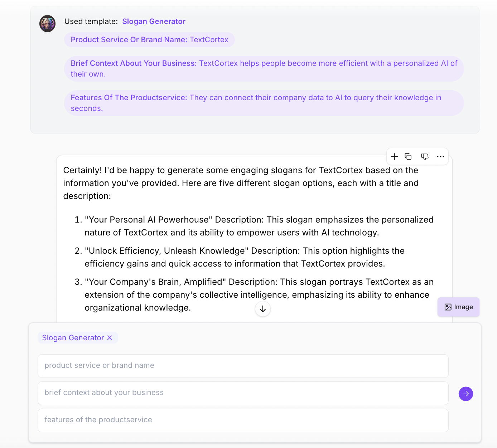
Task: Click the user avatar picture
Action: tap(47, 24)
